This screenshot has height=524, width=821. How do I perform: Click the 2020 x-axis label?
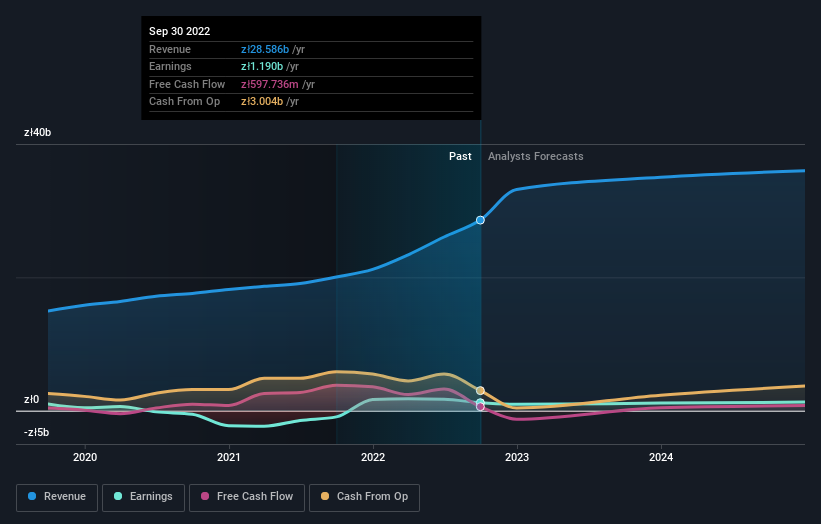coord(85,458)
